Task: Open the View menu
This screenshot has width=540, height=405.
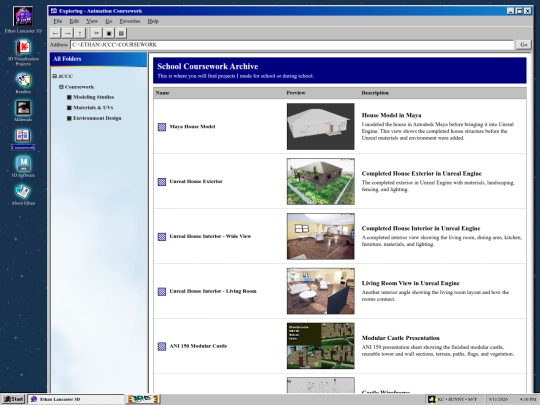Action: click(x=92, y=21)
